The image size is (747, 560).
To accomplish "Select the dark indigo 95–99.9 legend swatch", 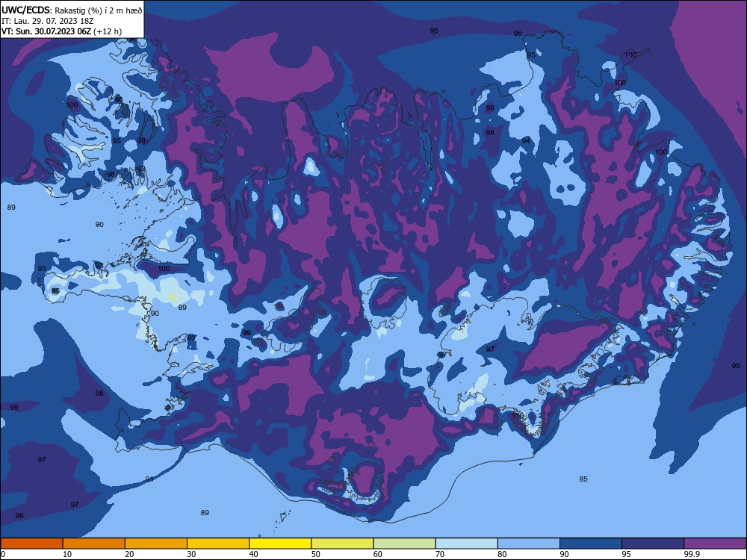I will point(653,544).
